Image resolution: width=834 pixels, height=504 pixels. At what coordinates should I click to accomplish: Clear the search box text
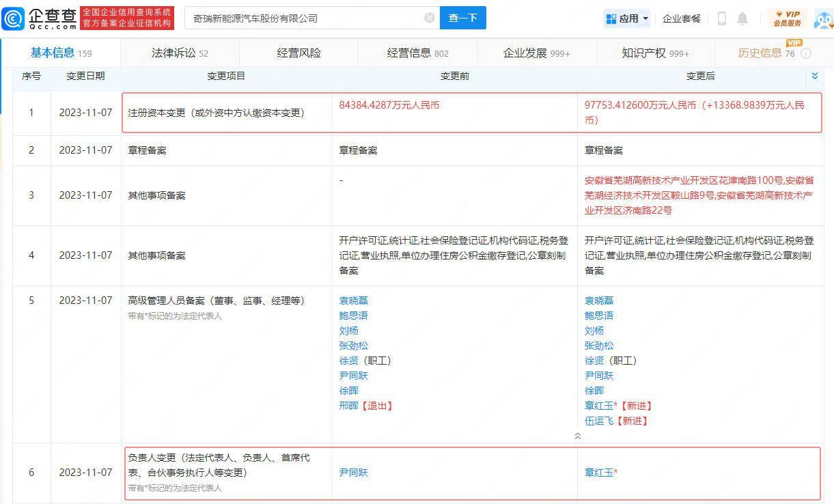430,18
